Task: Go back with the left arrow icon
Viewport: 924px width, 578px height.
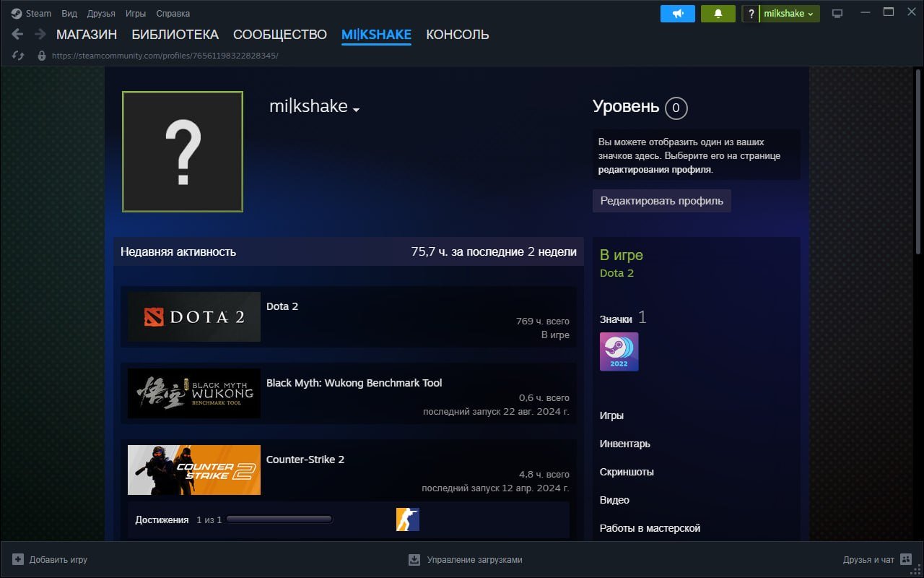Action: [x=18, y=34]
